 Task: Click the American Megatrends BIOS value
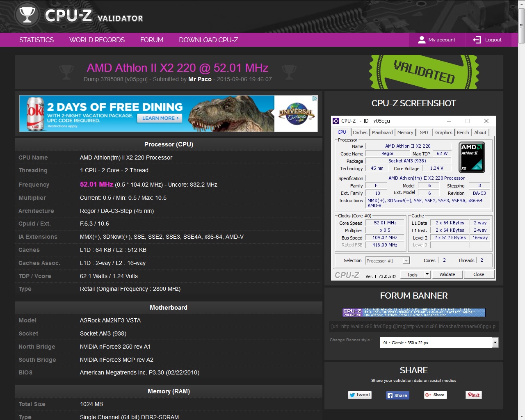[x=139, y=372]
